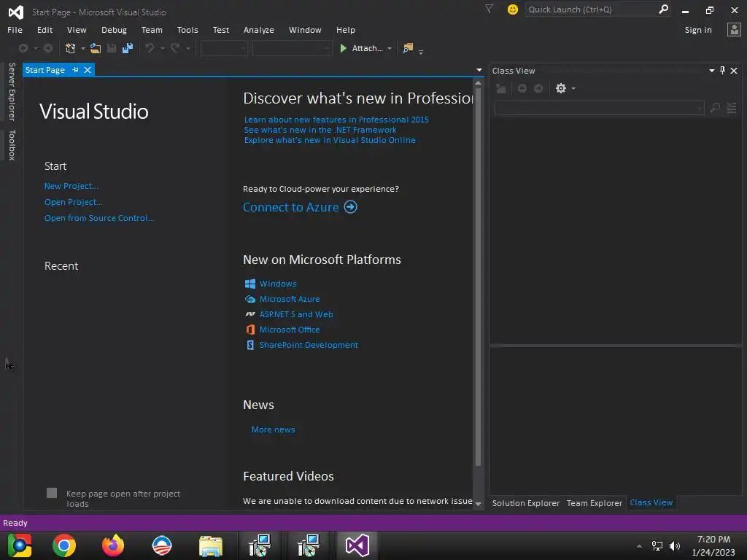This screenshot has height=560, width=747.
Task: Click the Class View Back arrow icon
Action: [522, 88]
